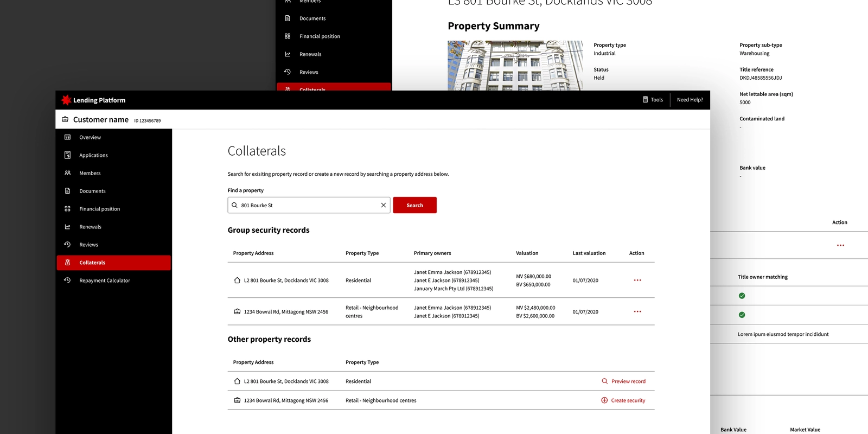Image resolution: width=868 pixels, height=434 pixels.
Task: Click house icon for L2 801 Bourke St group record
Action: tap(237, 280)
